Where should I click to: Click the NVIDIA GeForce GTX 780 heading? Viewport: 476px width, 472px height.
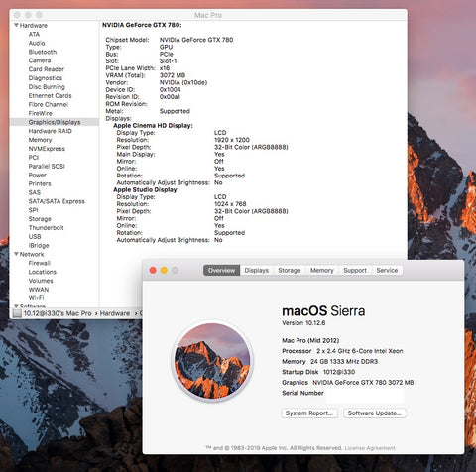142,25
